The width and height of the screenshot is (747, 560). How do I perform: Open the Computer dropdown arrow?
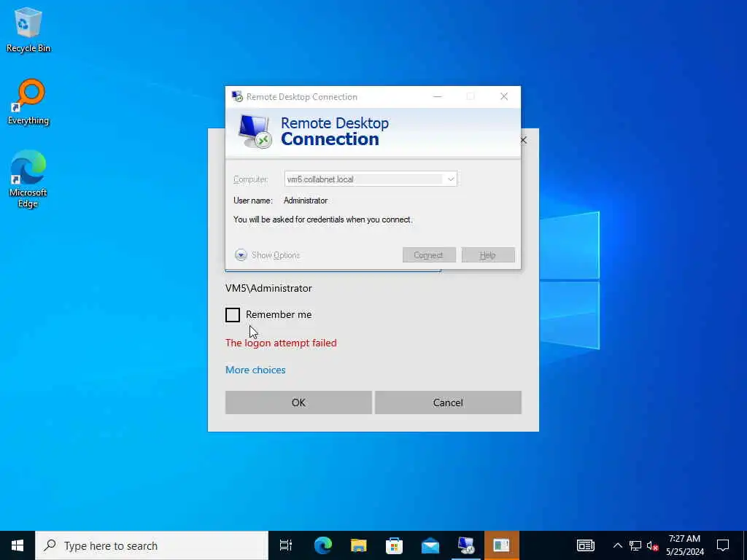coord(450,179)
